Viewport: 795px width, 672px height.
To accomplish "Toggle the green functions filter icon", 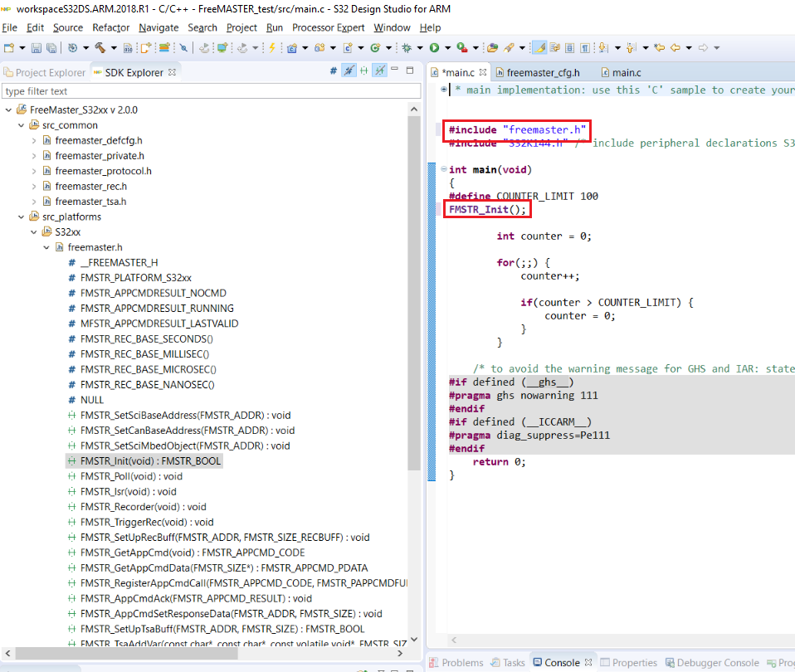I will (364, 71).
